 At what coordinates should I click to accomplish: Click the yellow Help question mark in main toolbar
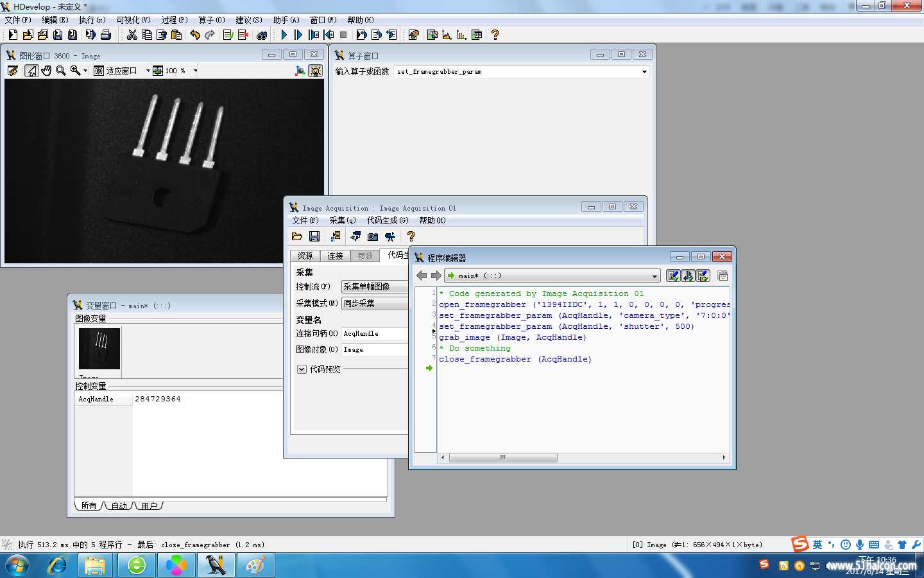(495, 35)
